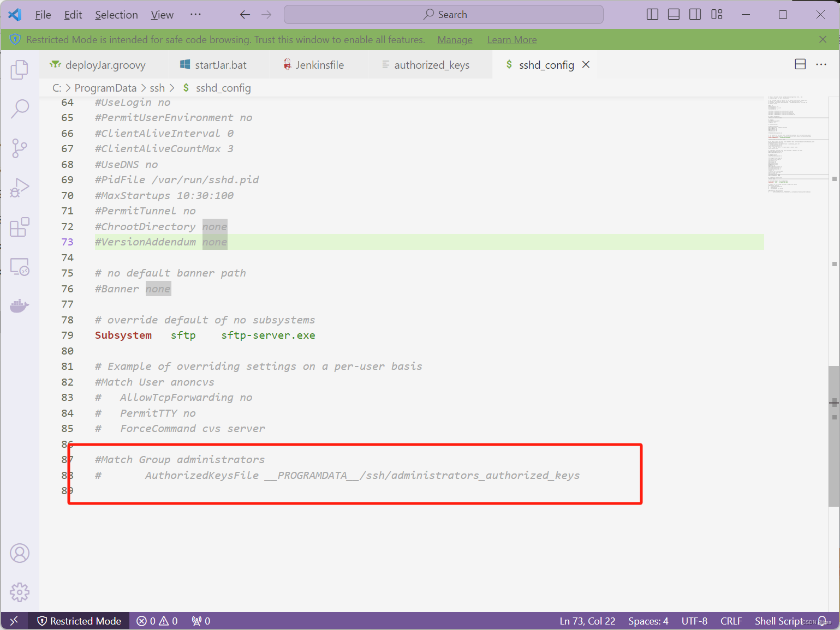
Task: Open the Selection menu
Action: coord(116,15)
